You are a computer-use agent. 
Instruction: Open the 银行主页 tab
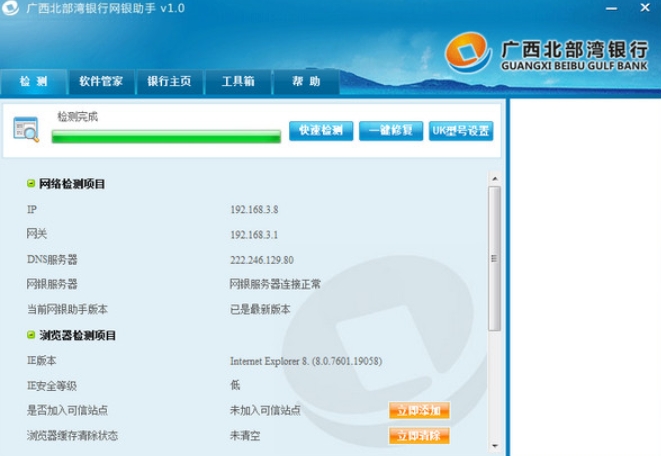coord(169,81)
